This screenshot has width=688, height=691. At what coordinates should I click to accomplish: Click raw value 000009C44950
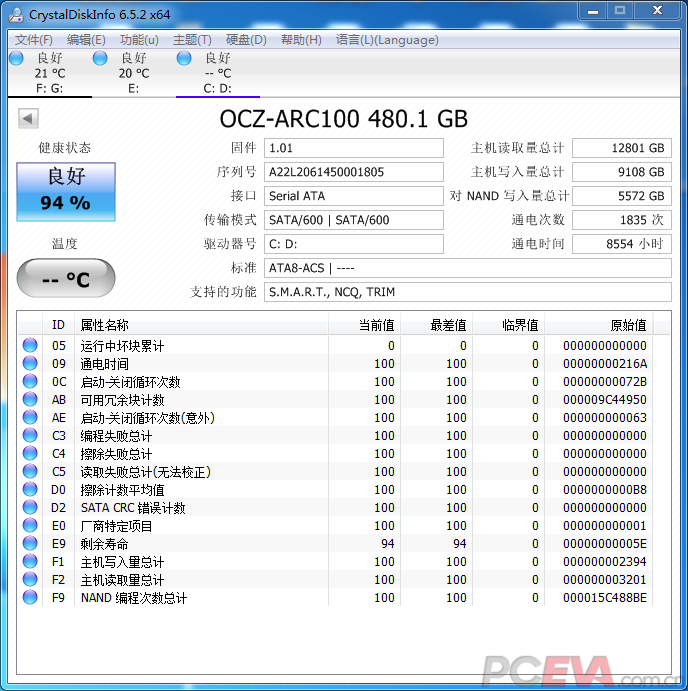(605, 400)
